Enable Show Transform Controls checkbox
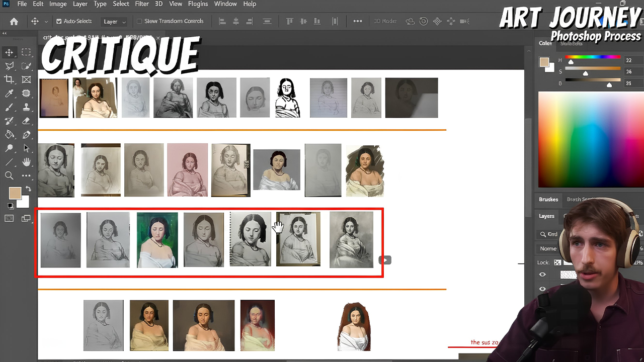 139,22
